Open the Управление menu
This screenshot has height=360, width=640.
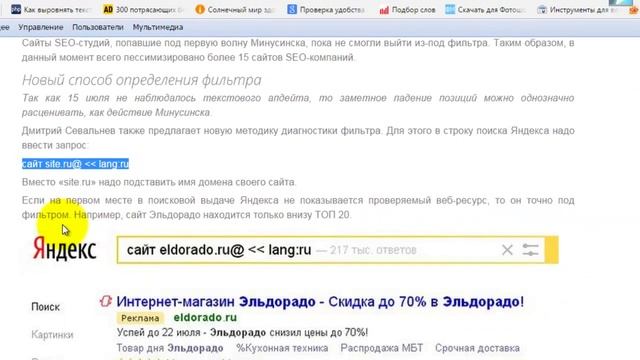pyautogui.click(x=40, y=27)
